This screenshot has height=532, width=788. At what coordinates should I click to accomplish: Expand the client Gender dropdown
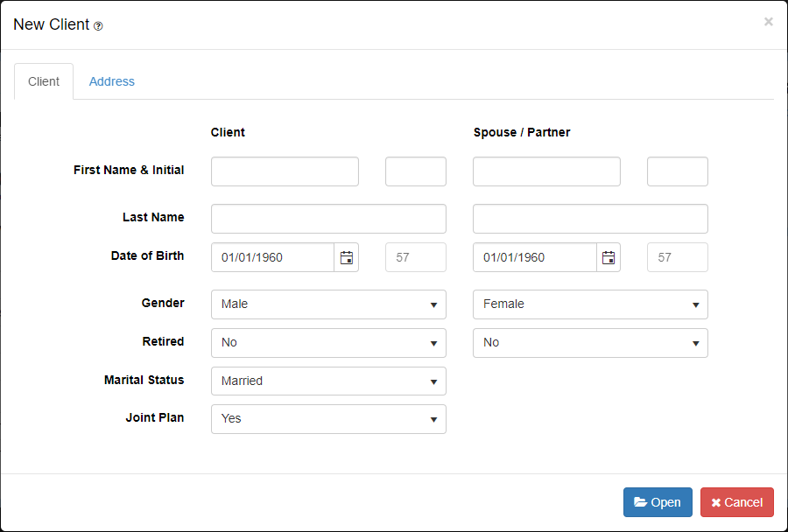click(x=328, y=304)
